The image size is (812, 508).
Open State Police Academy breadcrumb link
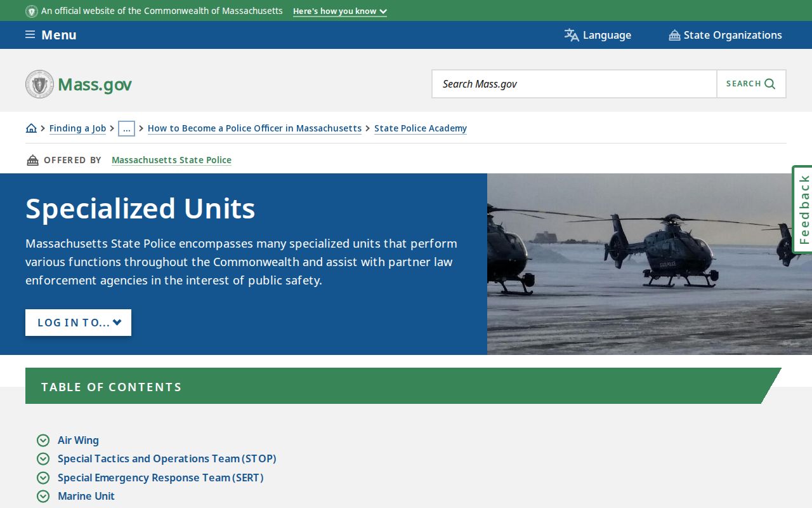click(421, 128)
